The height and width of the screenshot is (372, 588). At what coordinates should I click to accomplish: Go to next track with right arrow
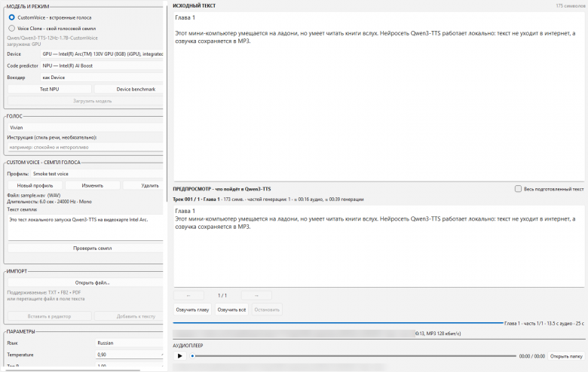tap(256, 296)
